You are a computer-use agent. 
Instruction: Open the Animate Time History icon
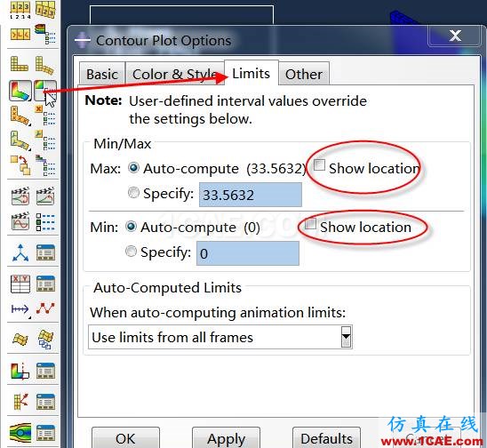(x=45, y=196)
